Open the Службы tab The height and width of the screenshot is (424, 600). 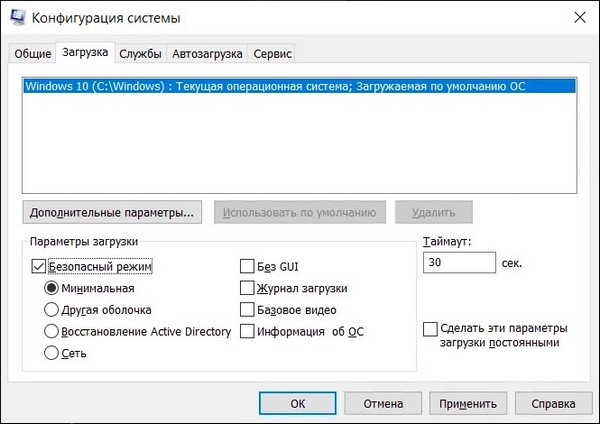pos(139,53)
